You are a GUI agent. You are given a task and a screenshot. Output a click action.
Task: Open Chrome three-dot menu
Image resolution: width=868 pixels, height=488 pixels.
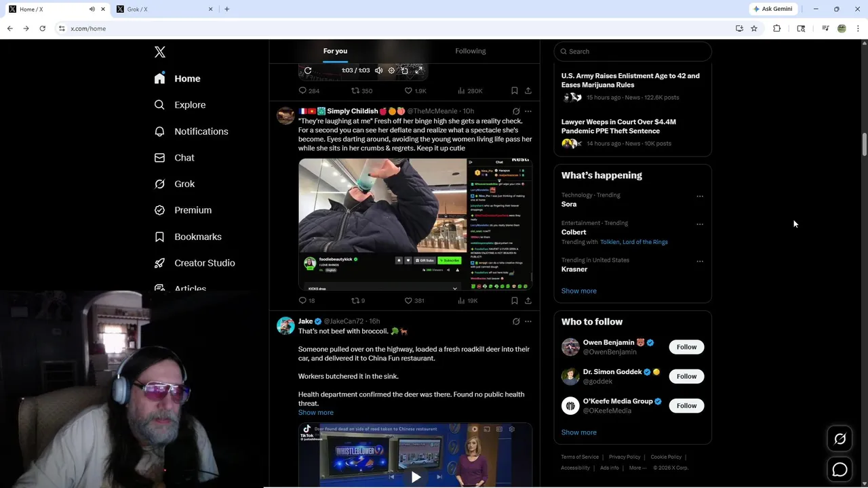tap(858, 28)
